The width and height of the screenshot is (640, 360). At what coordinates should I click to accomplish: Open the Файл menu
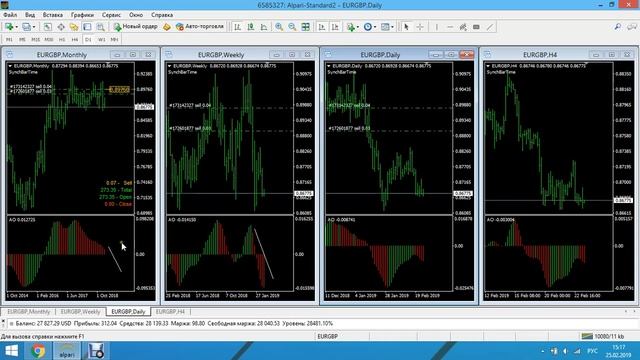pos(10,15)
